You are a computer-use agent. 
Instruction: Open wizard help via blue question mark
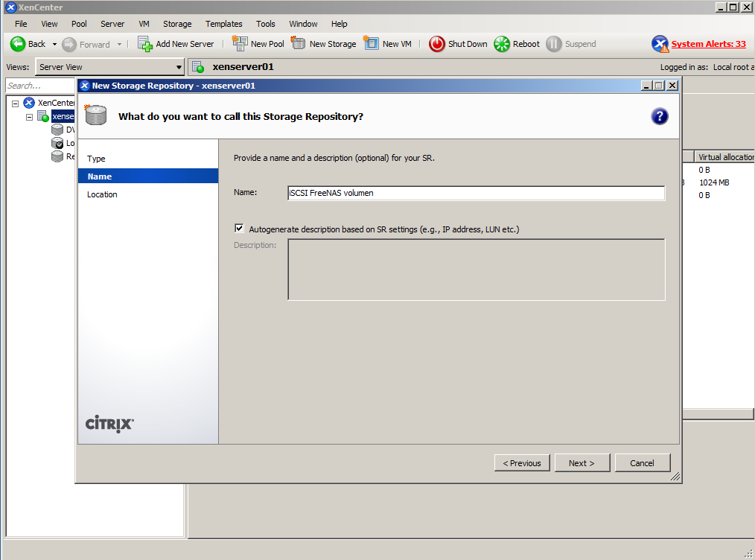coord(659,116)
